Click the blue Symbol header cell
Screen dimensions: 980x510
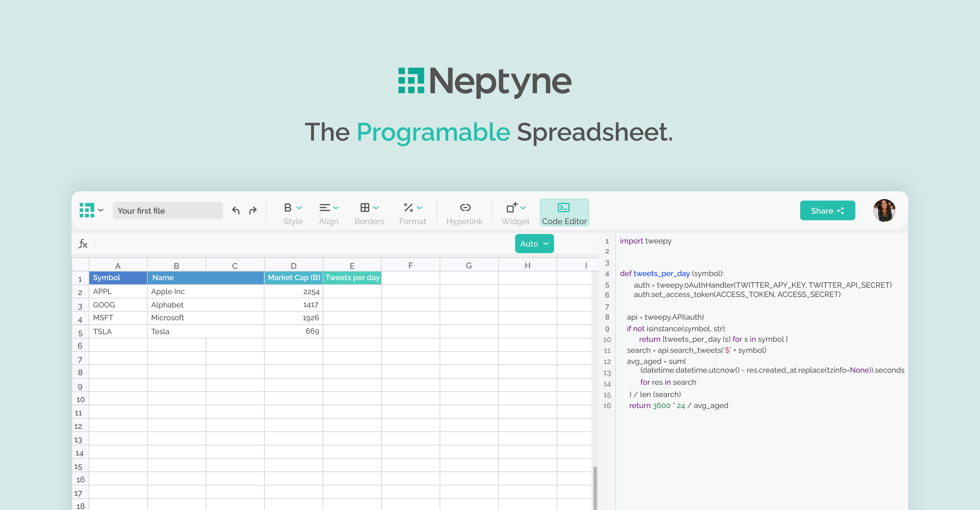(118, 278)
